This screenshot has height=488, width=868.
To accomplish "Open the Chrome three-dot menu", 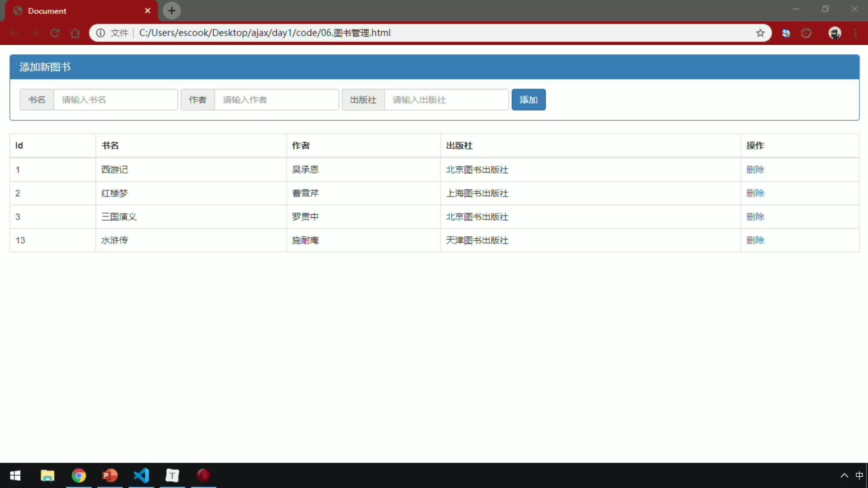I will pos(856,33).
